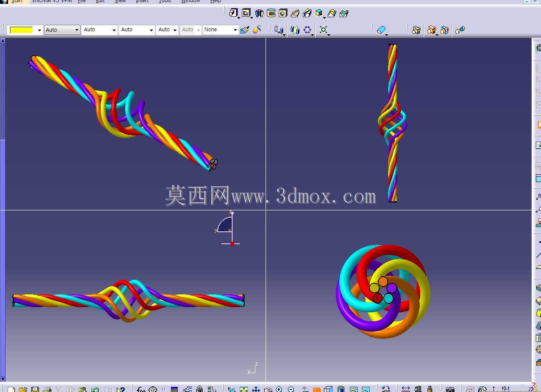
Task: Click the Print icon in bottom toolbar
Action: pyautogui.click(x=47, y=389)
